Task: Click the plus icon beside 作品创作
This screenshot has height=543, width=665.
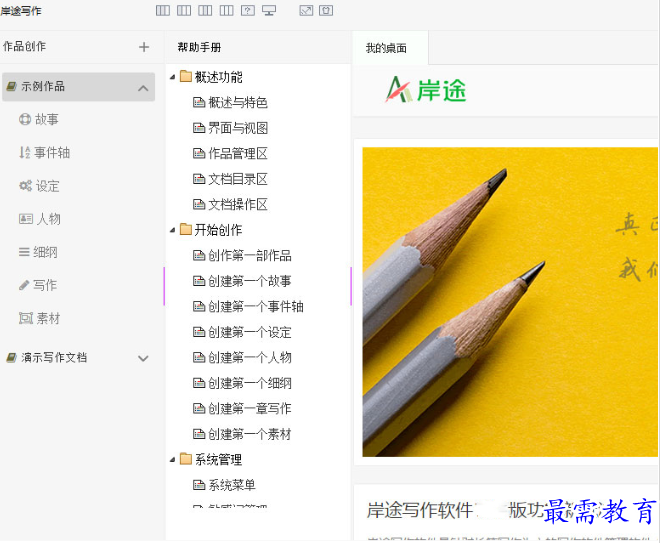Action: (x=144, y=47)
